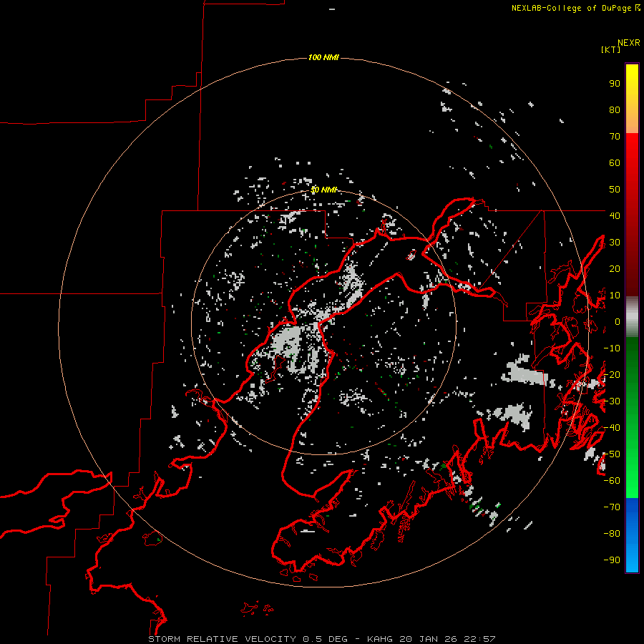Pick the orange segment of the color bar
The width and height of the screenshot is (644, 644).
pyautogui.click(x=632, y=122)
